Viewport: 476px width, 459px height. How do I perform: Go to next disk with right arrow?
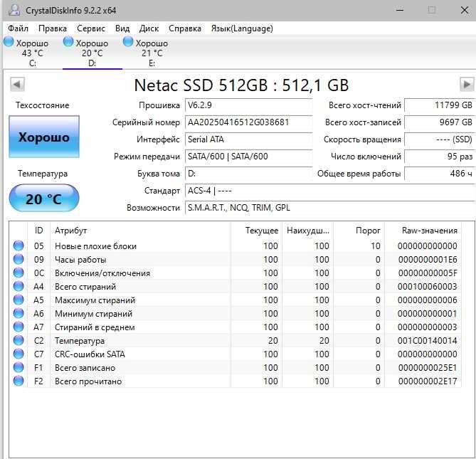point(467,85)
